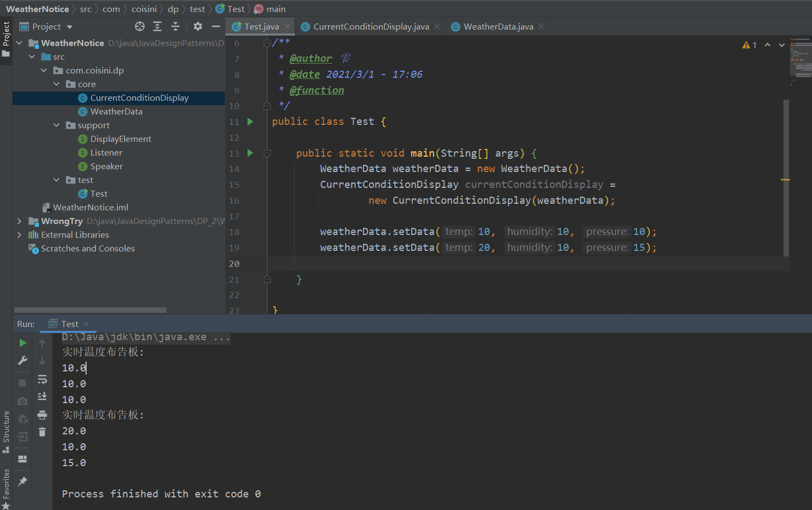Viewport: 812px width, 510px height.
Task: Collapse the com.coisini.dp package
Action: 44,70
